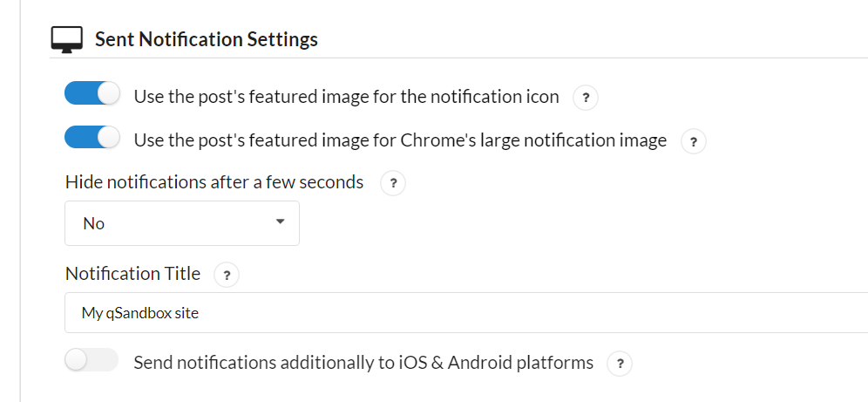Show help tooltip for Notification Title
Screen dimensions: 868x402
tap(227, 276)
